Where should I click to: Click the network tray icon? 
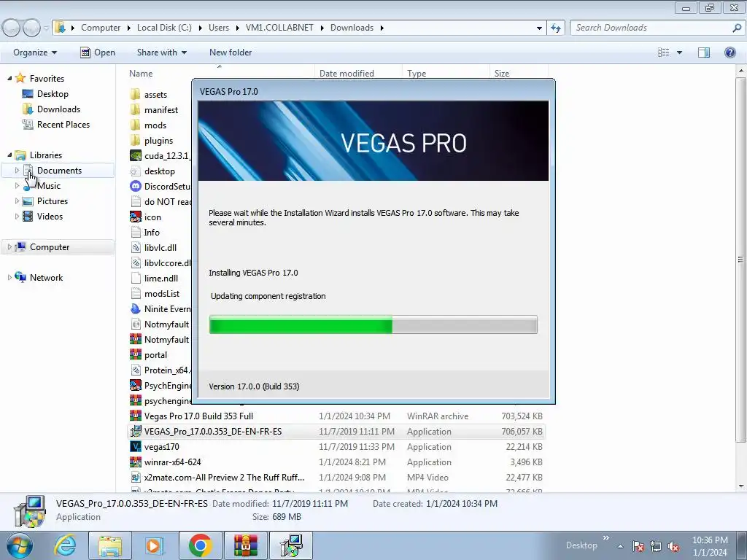[656, 547]
